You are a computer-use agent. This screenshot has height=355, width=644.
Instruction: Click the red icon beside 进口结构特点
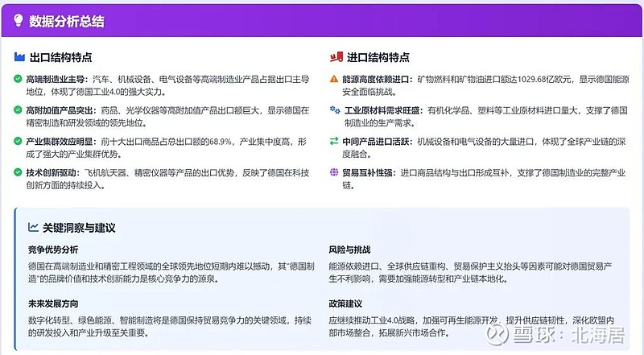tap(336, 56)
